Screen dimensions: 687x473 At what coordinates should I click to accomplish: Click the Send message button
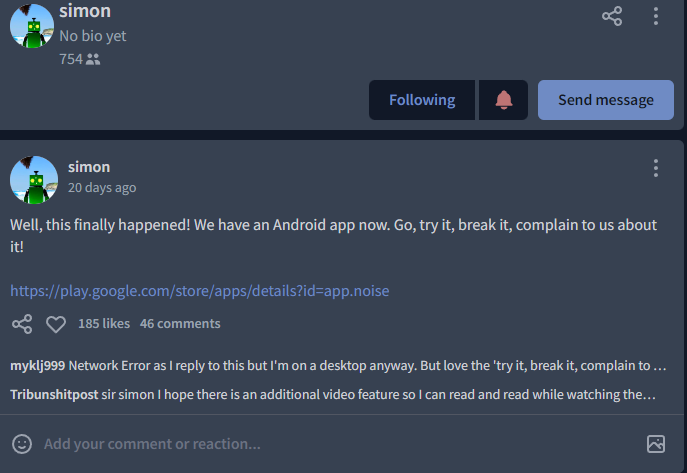pyautogui.click(x=606, y=100)
